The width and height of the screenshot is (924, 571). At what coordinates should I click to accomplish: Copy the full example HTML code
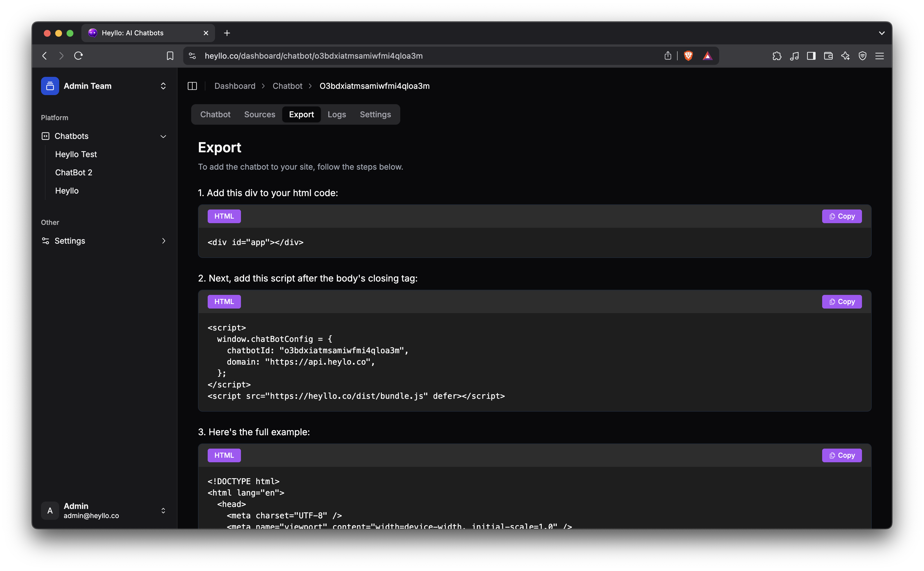coord(842,455)
